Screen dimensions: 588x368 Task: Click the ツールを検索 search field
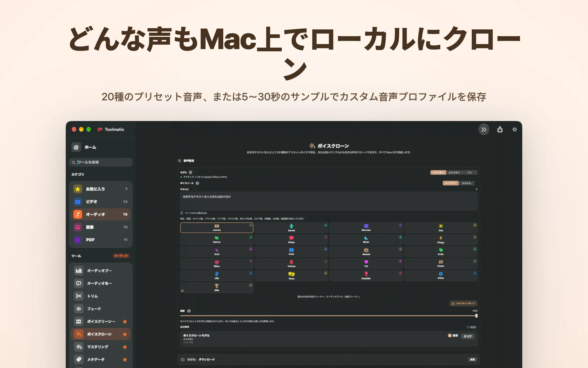click(101, 162)
